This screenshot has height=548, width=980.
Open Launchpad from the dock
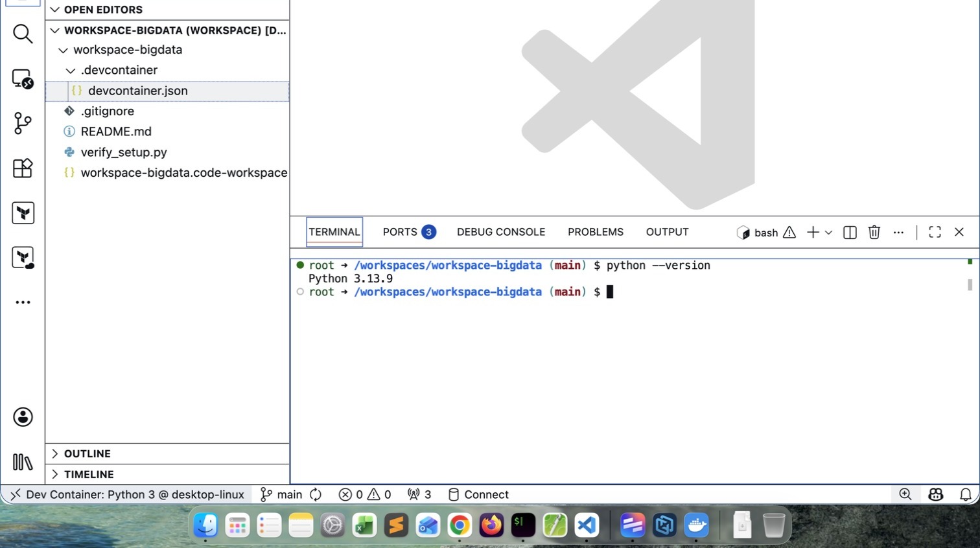tap(237, 525)
